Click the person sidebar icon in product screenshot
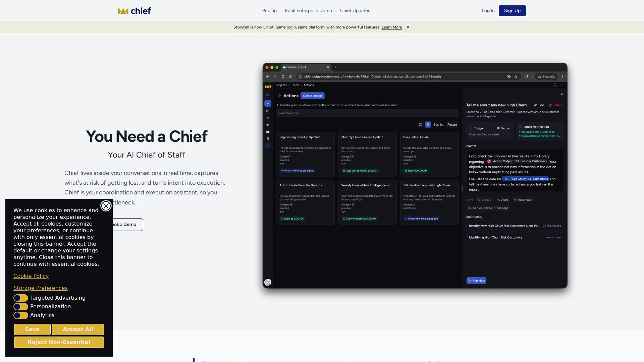This screenshot has width=644, height=362. [268, 139]
